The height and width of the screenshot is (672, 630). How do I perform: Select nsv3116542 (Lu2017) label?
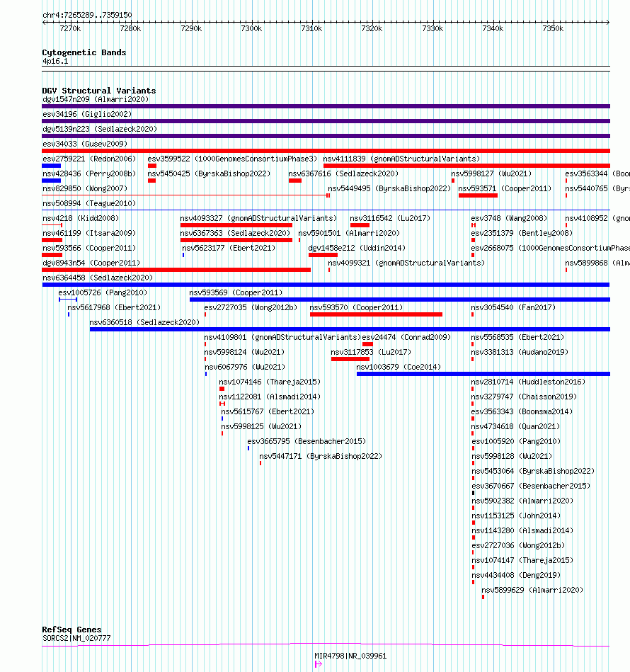pos(390,219)
